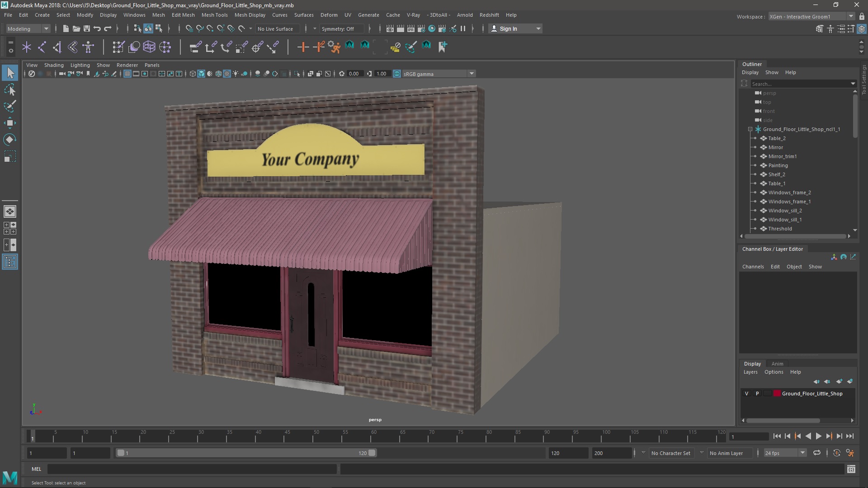This screenshot has height=488, width=868.
Task: Collapse Ground_Floor_Little_Shop_ncl1_1 in Outliner
Action: [750, 129]
